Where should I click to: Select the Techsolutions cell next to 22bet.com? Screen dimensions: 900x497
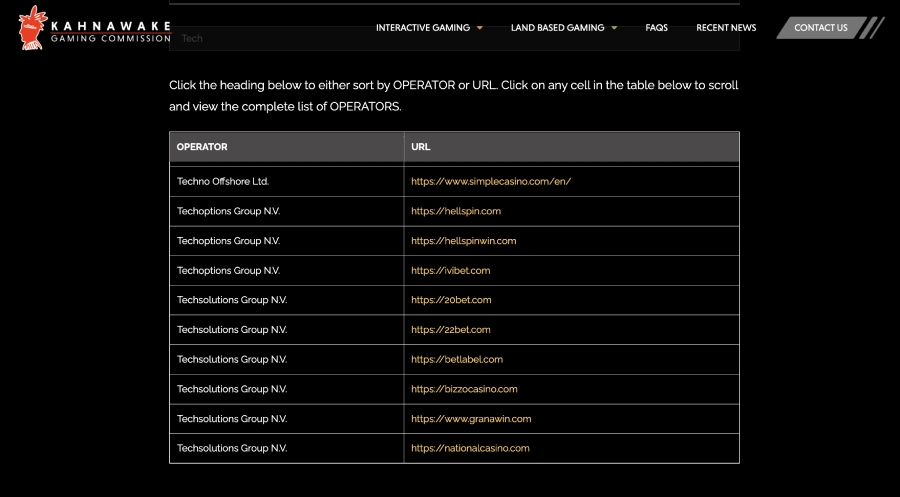[287, 330]
